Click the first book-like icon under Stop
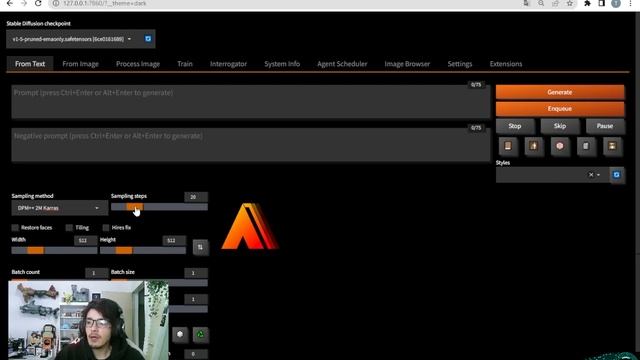The image size is (640, 360). click(x=508, y=146)
